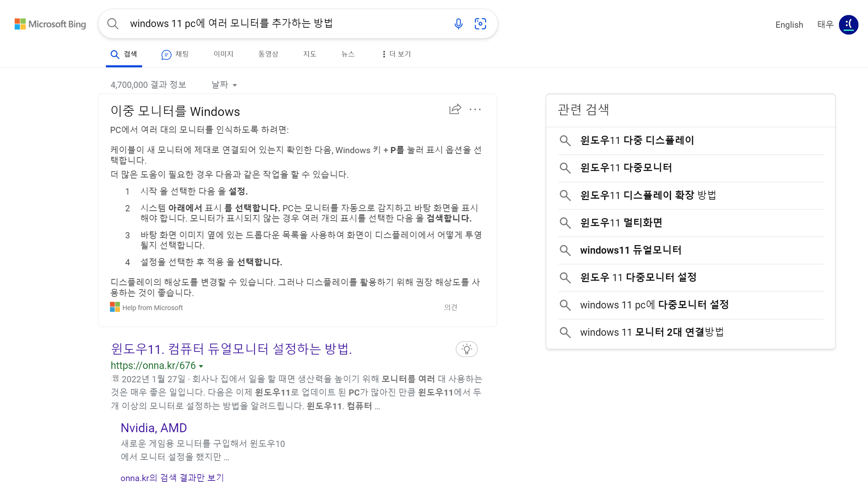The height and width of the screenshot is (492, 868).
Task: Click the lightbulb icon beside first result
Action: [467, 349]
